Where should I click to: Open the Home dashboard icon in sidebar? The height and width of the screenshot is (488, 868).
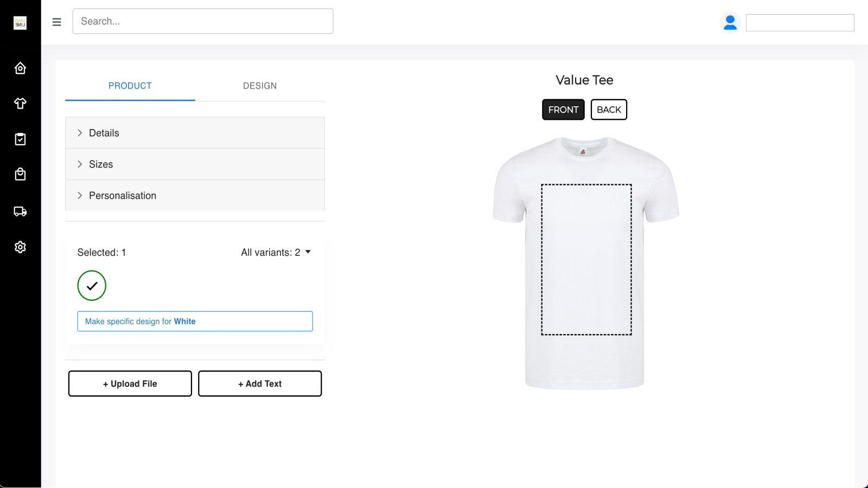[x=20, y=68]
